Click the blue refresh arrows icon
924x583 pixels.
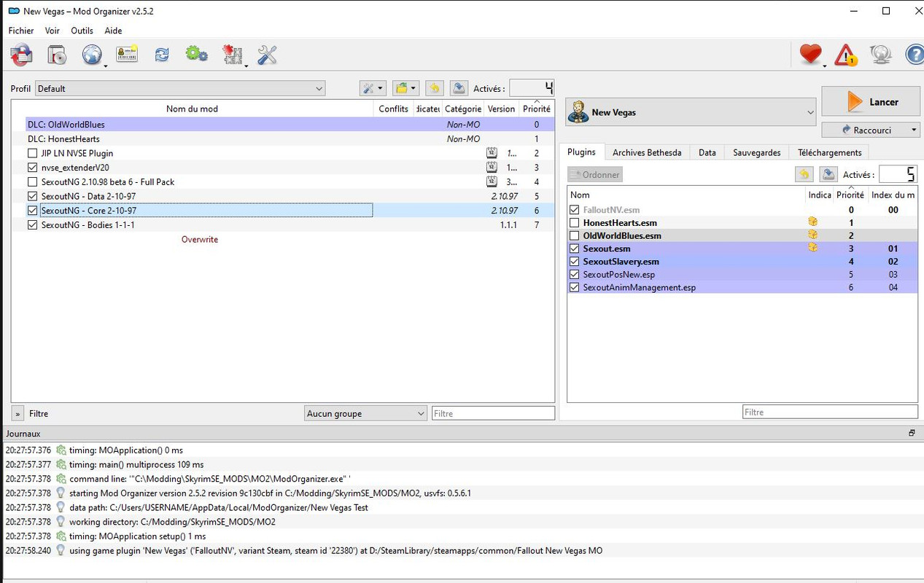[x=162, y=55]
